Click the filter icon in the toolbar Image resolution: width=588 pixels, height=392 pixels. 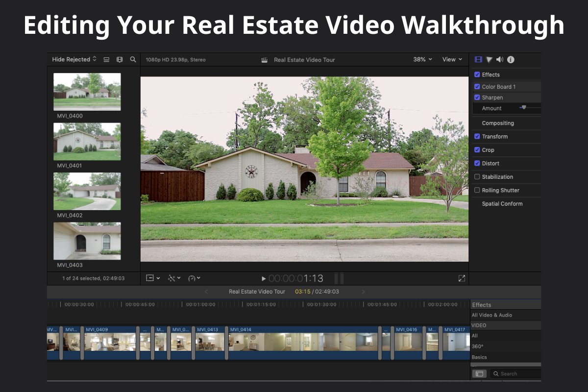[x=489, y=59]
